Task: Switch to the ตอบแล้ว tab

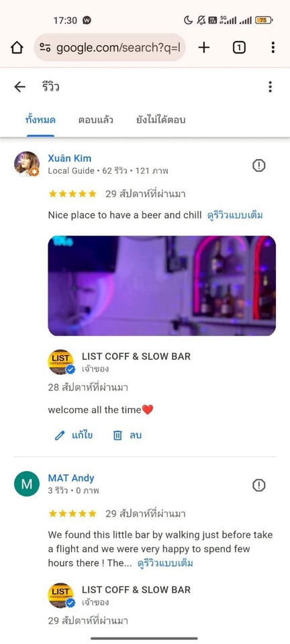Action: pos(96,120)
